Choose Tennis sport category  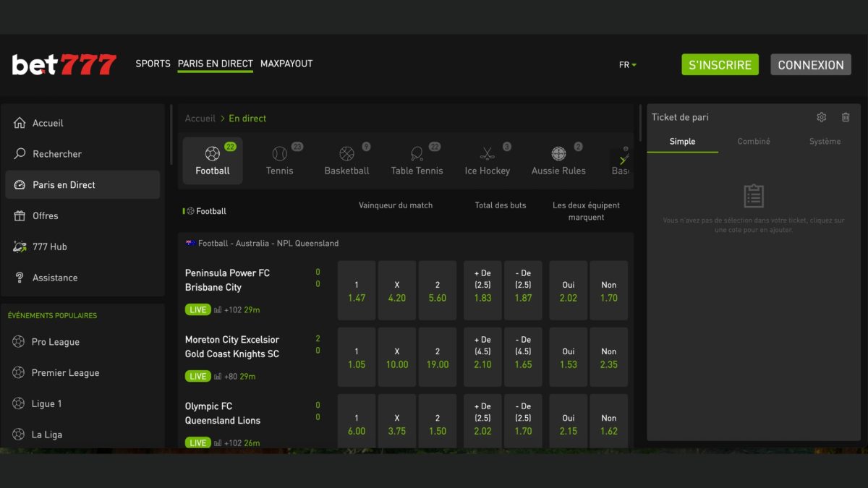click(279, 160)
